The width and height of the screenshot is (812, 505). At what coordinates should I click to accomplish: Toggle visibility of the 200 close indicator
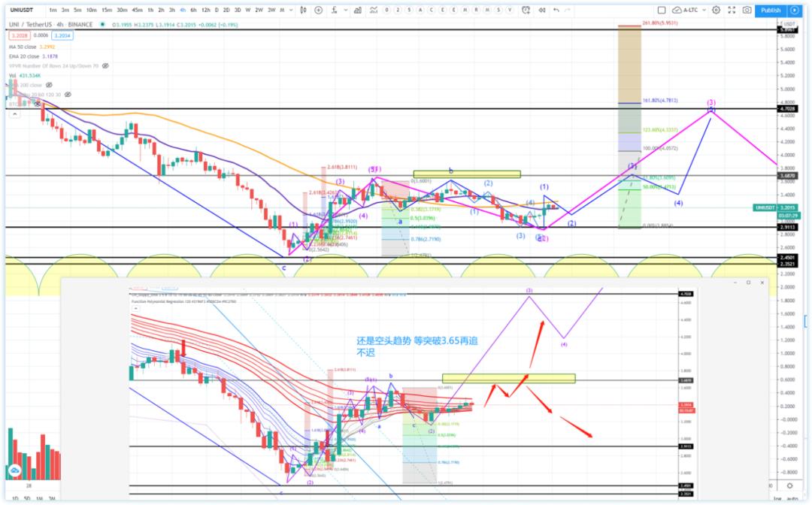coord(49,85)
